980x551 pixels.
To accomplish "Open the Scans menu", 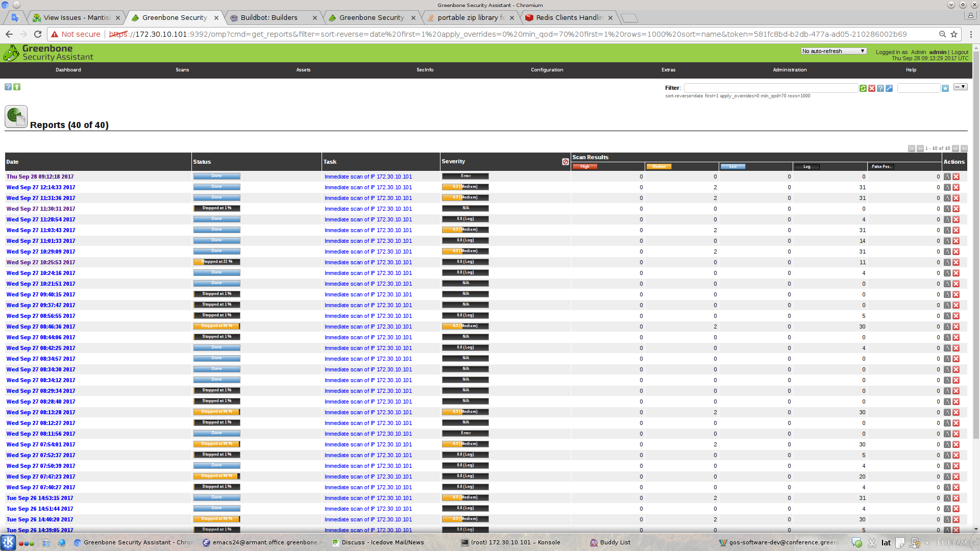I will tap(182, 70).
